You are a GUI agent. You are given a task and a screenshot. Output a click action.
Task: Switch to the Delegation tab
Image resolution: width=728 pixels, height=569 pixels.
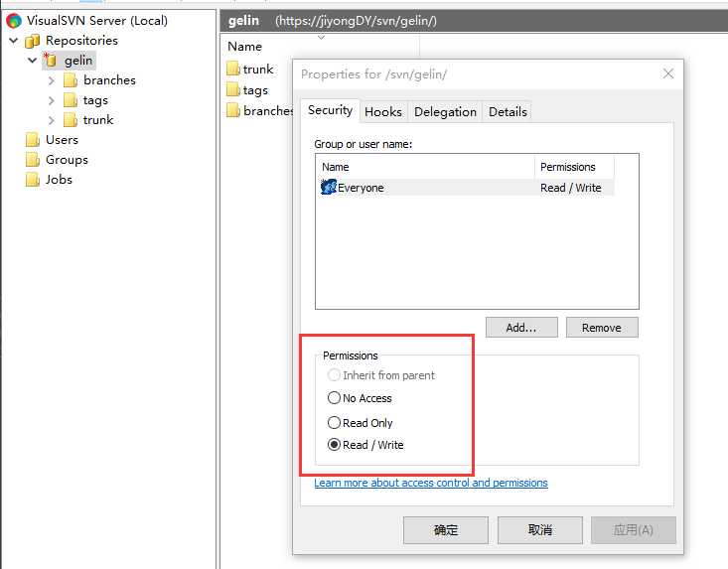(445, 112)
